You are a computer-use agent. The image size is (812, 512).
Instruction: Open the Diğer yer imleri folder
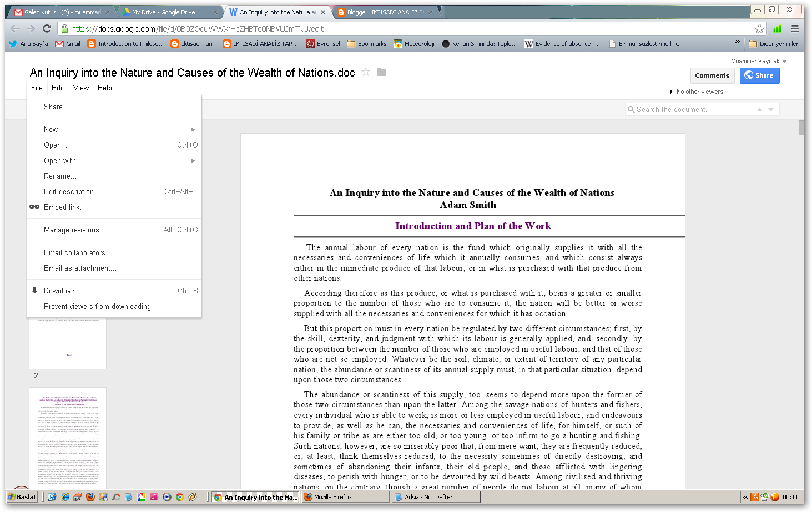(774, 44)
